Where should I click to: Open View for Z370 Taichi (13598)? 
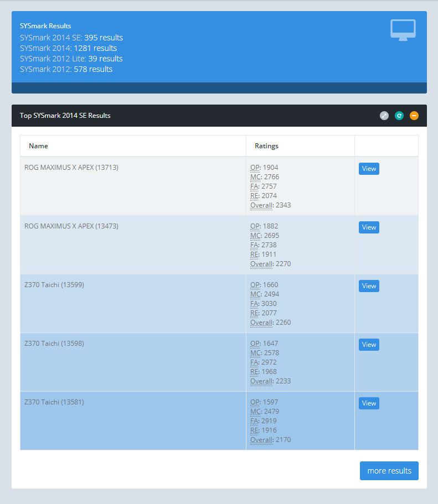(x=369, y=345)
